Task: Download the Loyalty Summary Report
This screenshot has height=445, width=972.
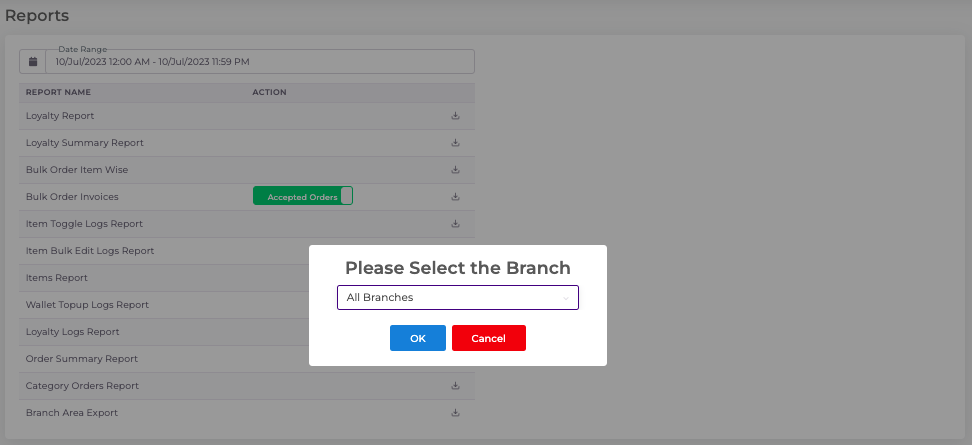Action: 455,143
